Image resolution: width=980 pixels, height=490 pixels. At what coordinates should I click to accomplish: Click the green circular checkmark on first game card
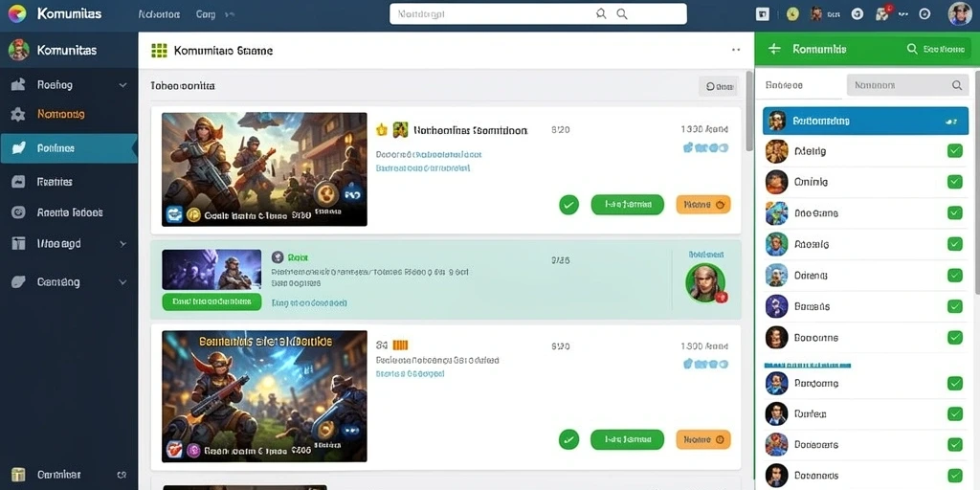pos(568,205)
